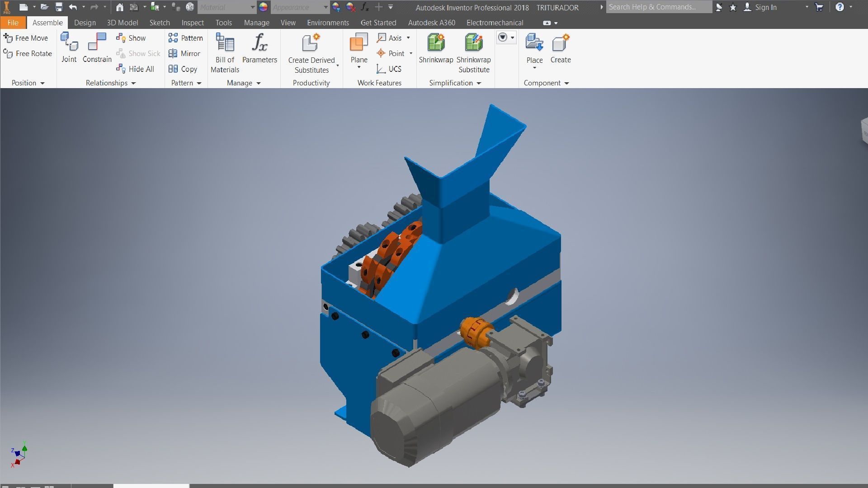Expand the Component panel

point(546,83)
